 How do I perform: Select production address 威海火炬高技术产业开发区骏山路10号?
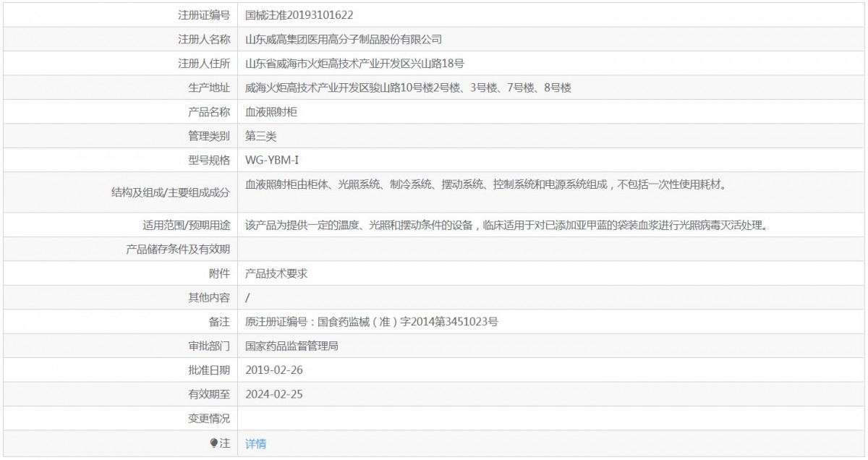pyautogui.click(x=409, y=88)
